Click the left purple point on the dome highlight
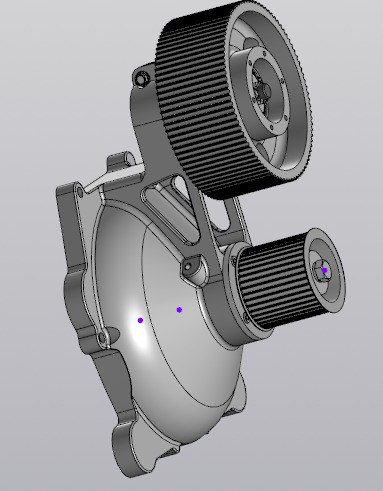The width and height of the screenshot is (383, 491). (x=140, y=320)
